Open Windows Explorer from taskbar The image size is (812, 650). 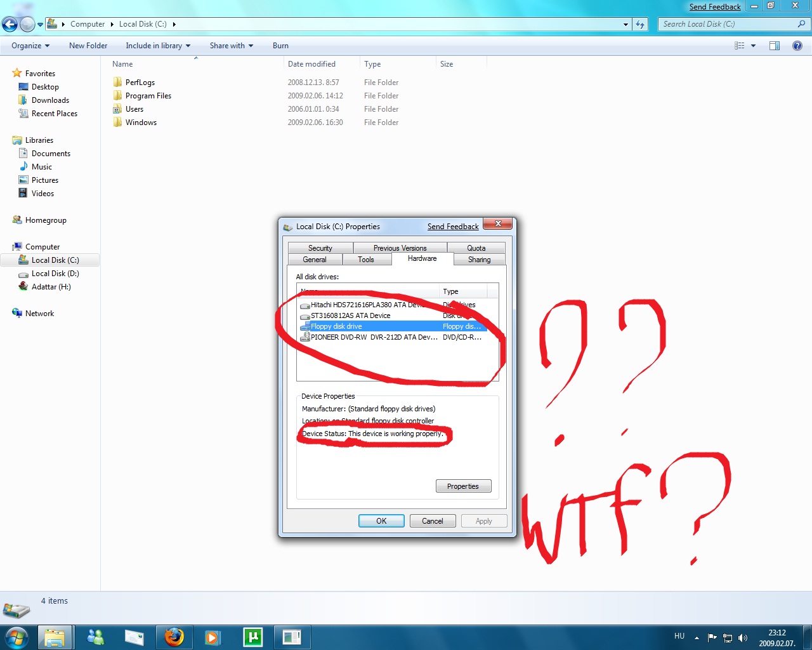(x=55, y=637)
